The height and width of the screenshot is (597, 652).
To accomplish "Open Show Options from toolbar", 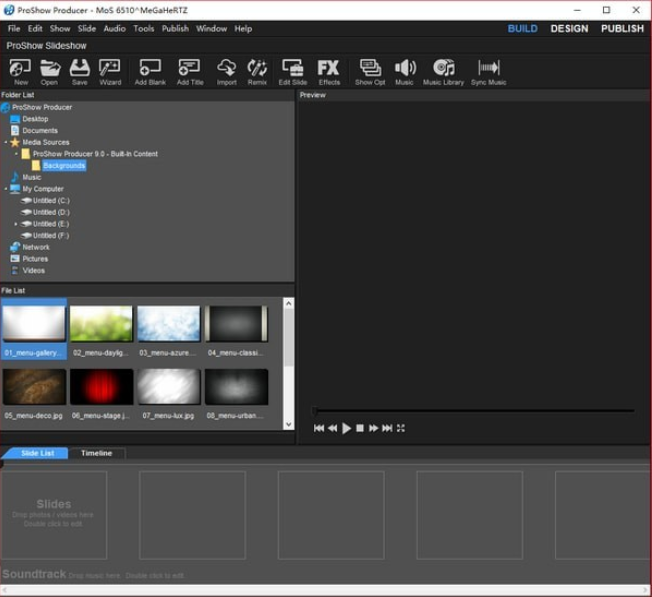I will click(369, 70).
